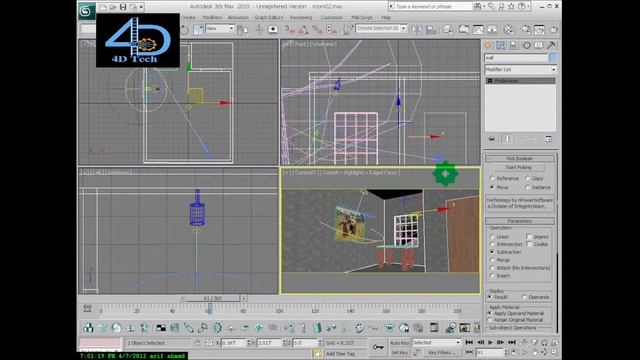Image resolution: width=640 pixels, height=360 pixels.
Task: Open the Animation menu
Action: pyautogui.click(x=238, y=18)
